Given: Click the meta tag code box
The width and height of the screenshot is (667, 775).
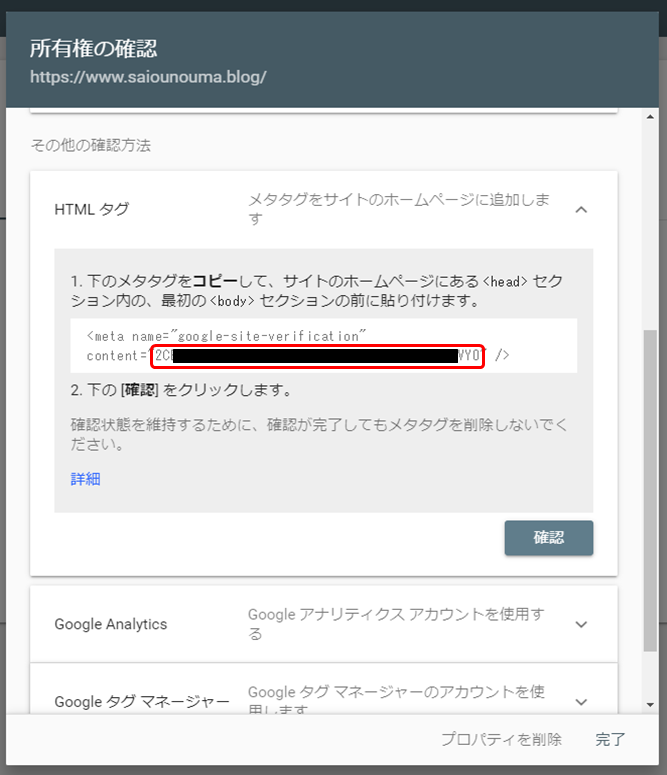Looking at the screenshot, I should (323, 345).
